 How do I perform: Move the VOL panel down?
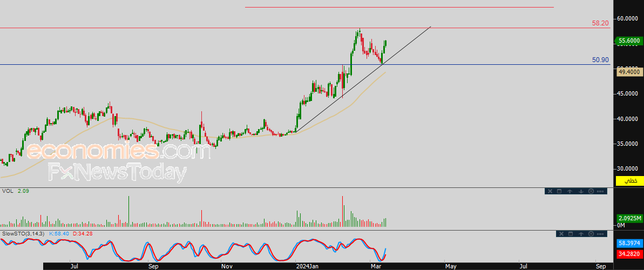(580, 191)
